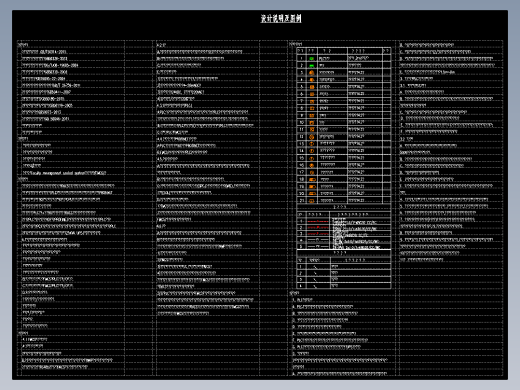Viewport: 520px width, 390px height.
Task: Select the orange circle symbol in legend row 12
Action: (312, 137)
